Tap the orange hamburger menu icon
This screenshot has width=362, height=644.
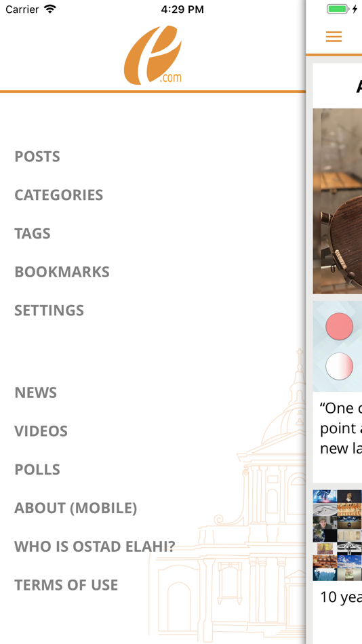click(334, 37)
